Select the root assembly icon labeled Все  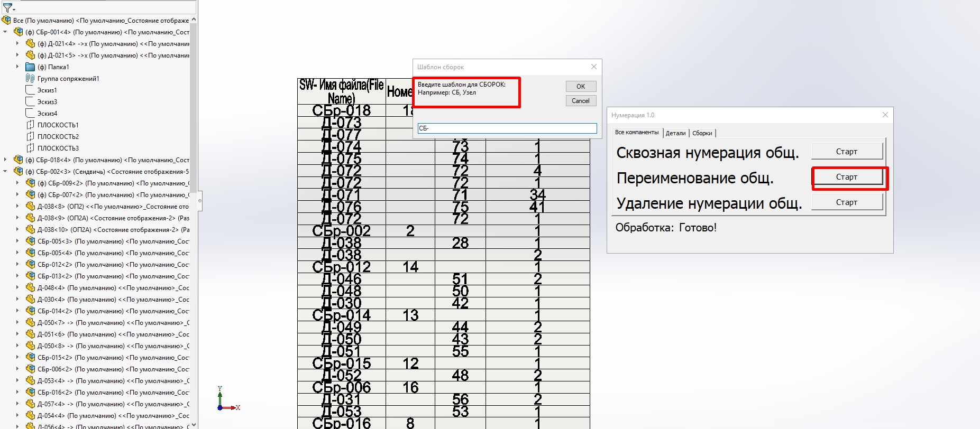[x=6, y=21]
